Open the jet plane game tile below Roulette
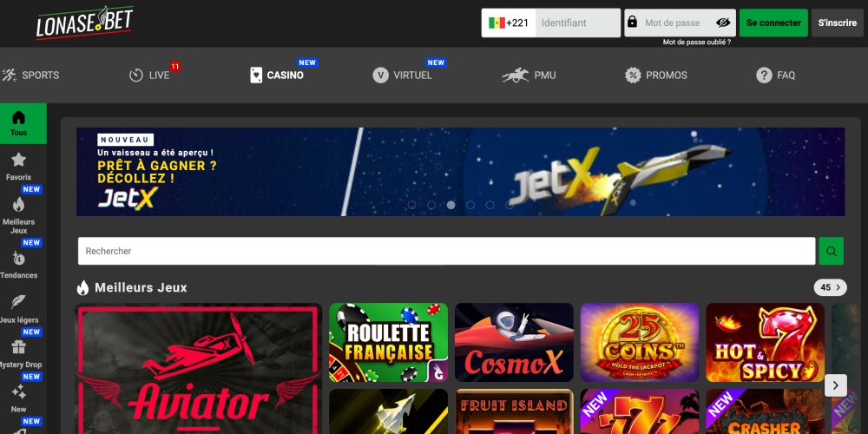The width and height of the screenshot is (868, 434). point(389,411)
